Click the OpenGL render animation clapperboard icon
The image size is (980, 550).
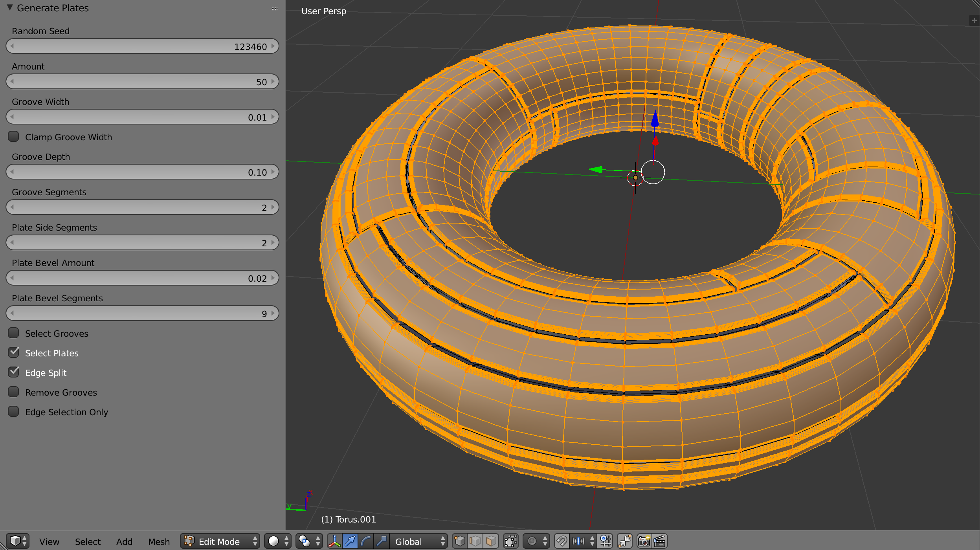click(x=659, y=541)
